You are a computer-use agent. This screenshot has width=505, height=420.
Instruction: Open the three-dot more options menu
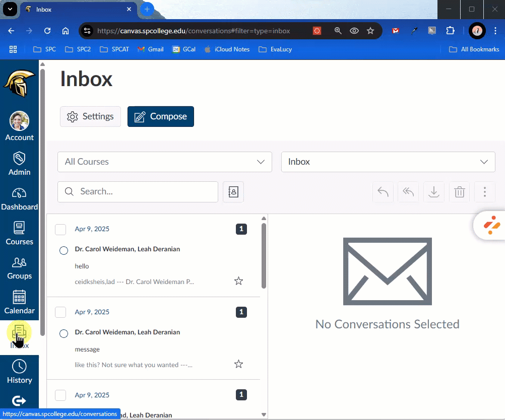coord(484,192)
